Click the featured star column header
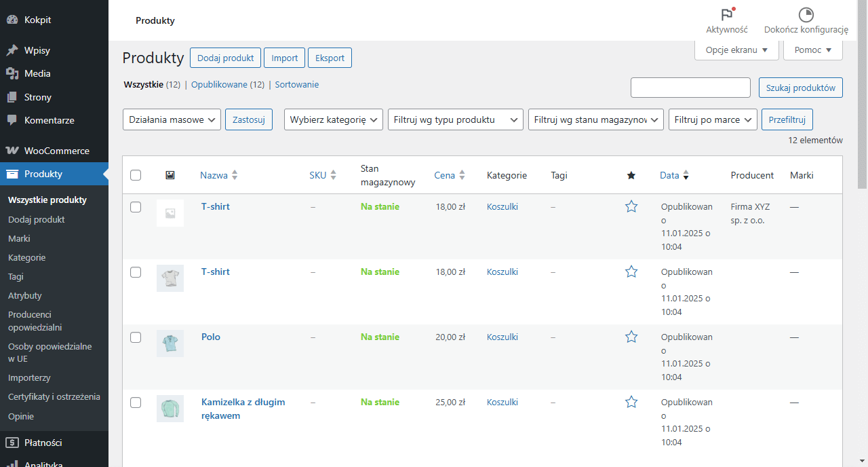 [631, 175]
